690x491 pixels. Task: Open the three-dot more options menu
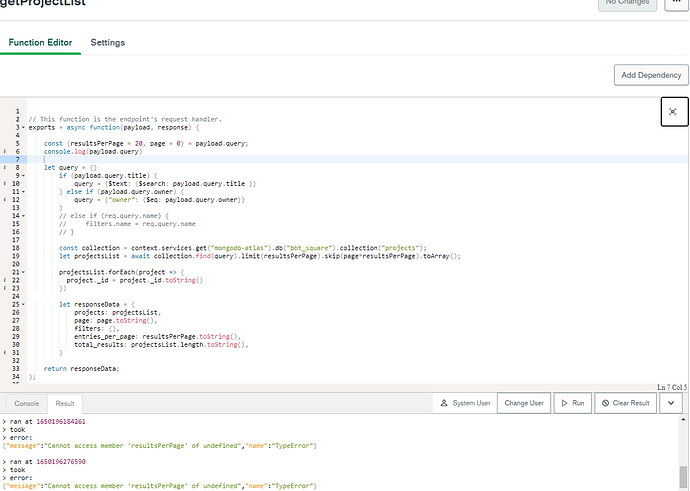(677, 4)
